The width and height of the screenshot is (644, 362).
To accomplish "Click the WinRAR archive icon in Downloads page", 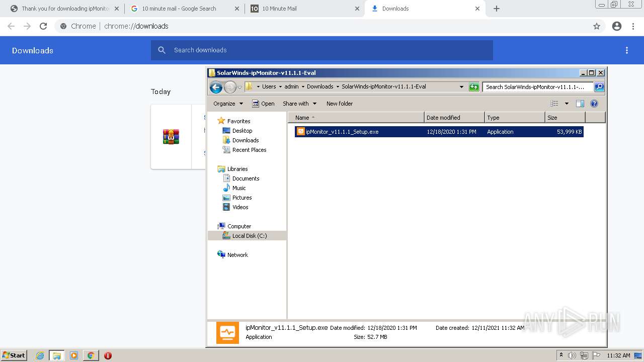I will pyautogui.click(x=171, y=137).
